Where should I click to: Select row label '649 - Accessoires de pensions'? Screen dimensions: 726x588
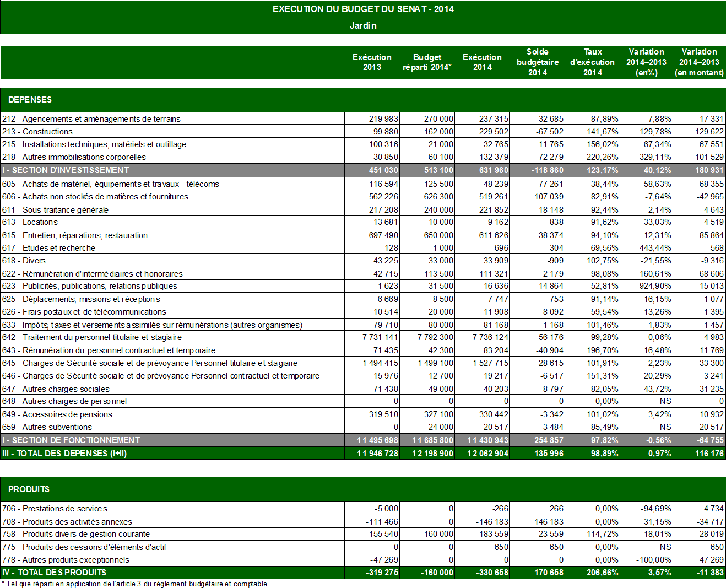coord(57,414)
